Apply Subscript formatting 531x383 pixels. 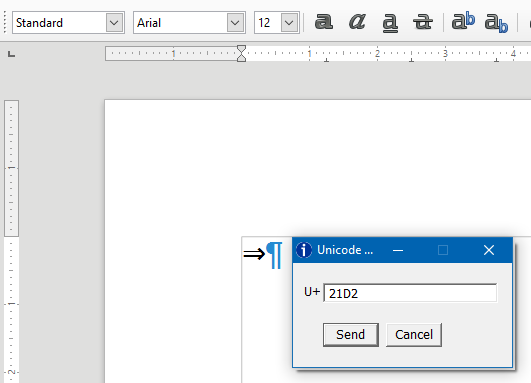[496, 23]
